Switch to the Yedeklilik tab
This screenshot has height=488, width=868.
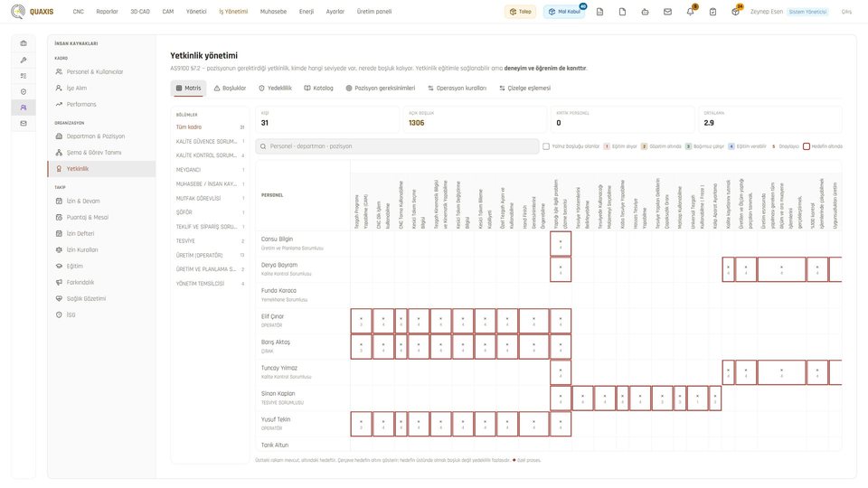coord(275,88)
